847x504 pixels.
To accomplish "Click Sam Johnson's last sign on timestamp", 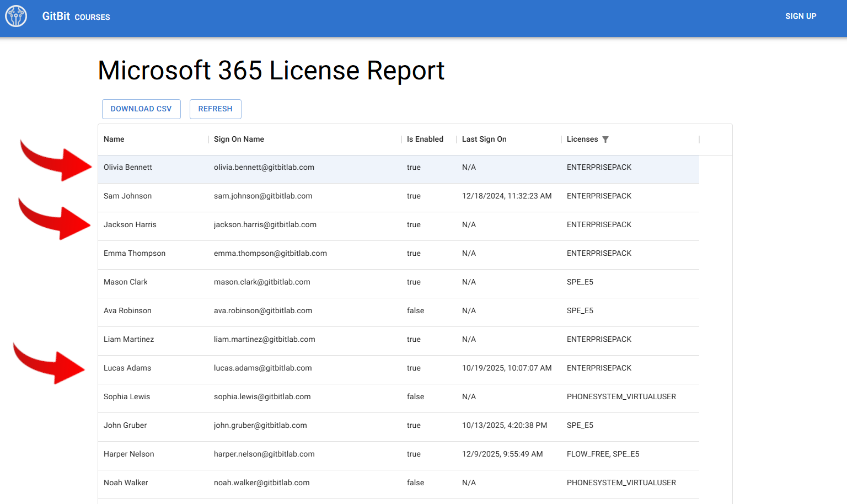I will [507, 196].
